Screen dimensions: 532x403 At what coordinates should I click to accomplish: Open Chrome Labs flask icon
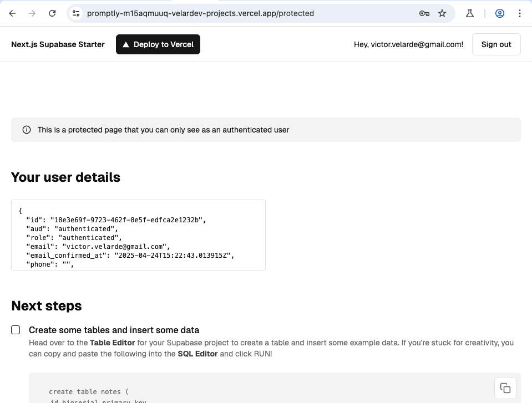coord(470,13)
